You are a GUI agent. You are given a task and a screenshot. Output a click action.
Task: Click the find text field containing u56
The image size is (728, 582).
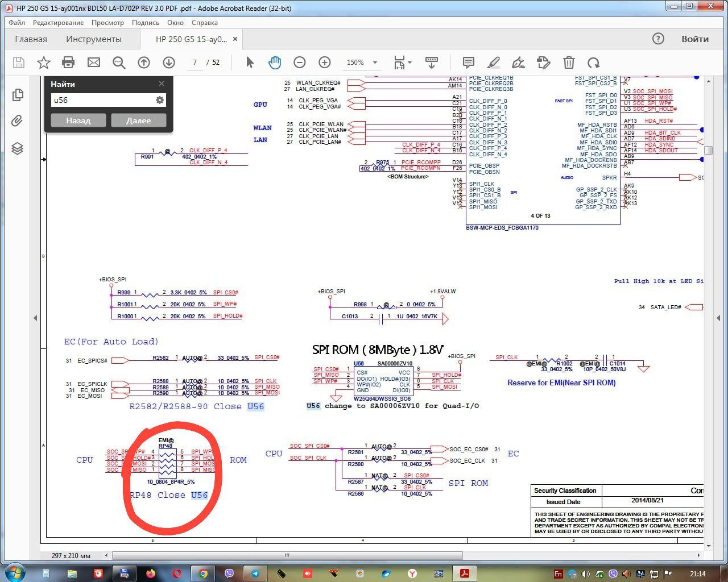coord(102,100)
